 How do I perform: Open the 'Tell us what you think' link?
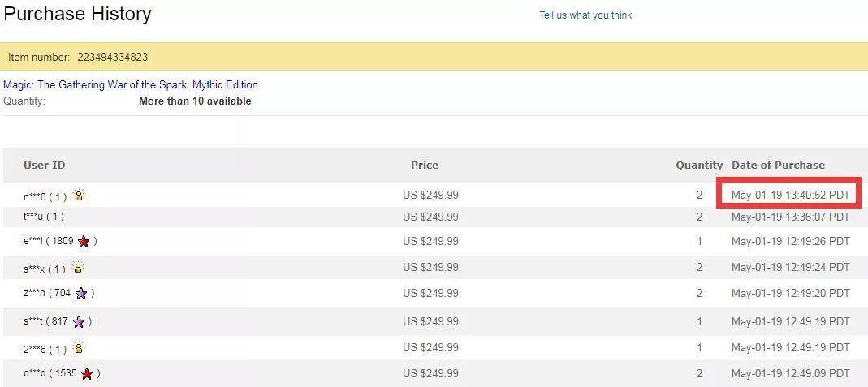point(585,15)
